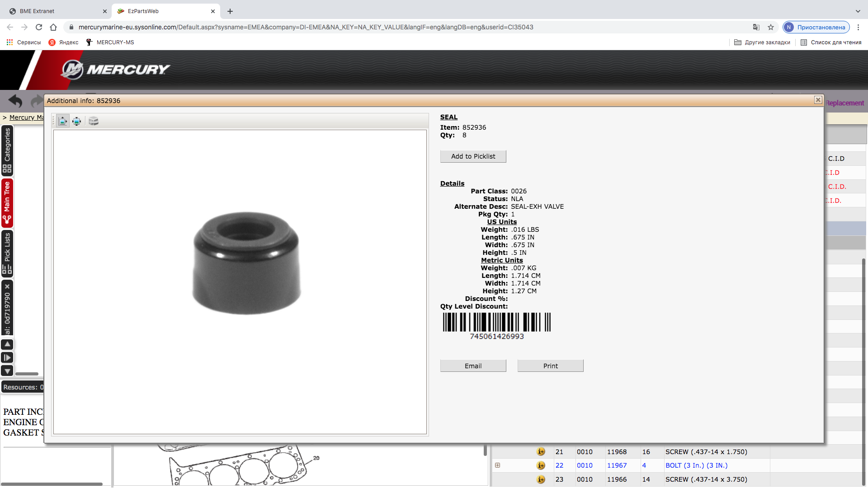Click the fit-to-window image view icon
The width and height of the screenshot is (868, 488).
click(x=77, y=121)
